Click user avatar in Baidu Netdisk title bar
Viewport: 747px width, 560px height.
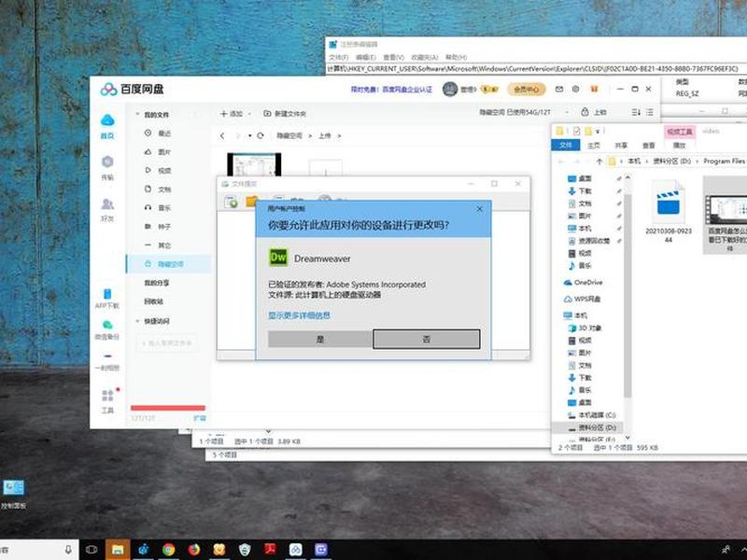450,89
